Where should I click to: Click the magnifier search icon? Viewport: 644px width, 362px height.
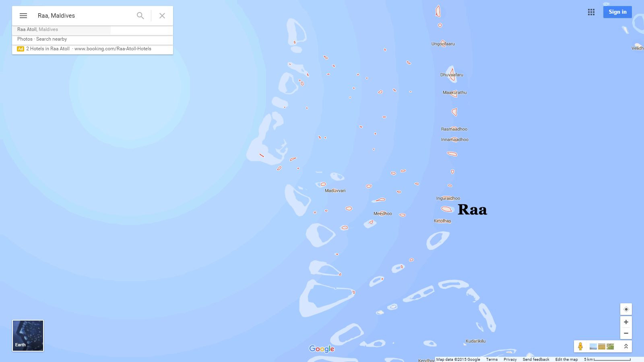click(140, 16)
